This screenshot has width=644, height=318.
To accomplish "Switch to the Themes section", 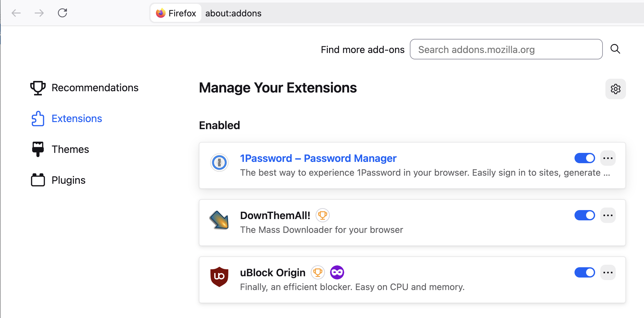I will pos(70,149).
